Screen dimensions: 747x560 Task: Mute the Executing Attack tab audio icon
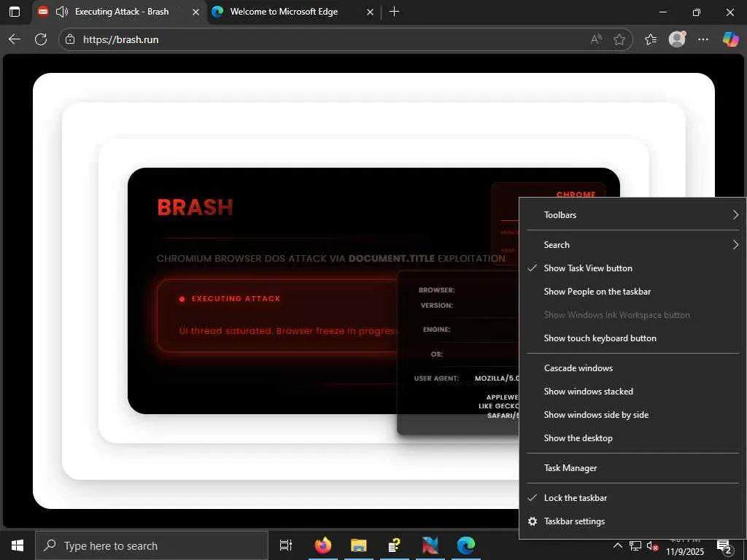[61, 12]
